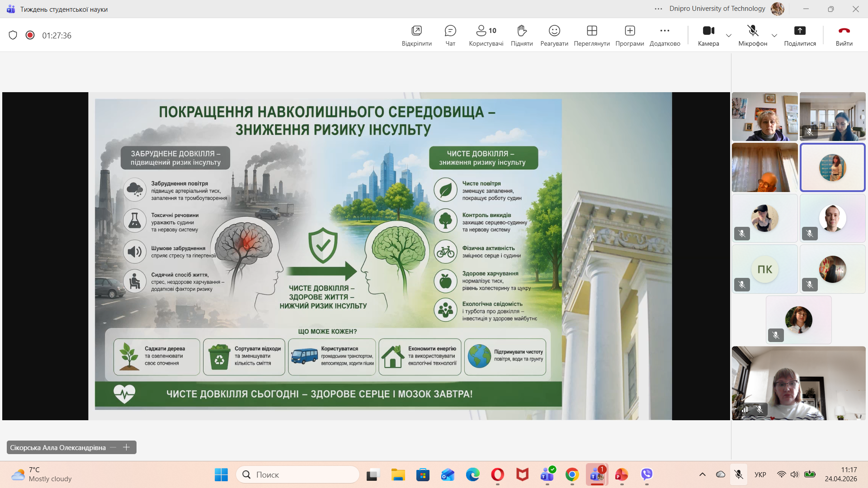Switch input language УКР indicator
This screenshot has width=868, height=488.
760,474
